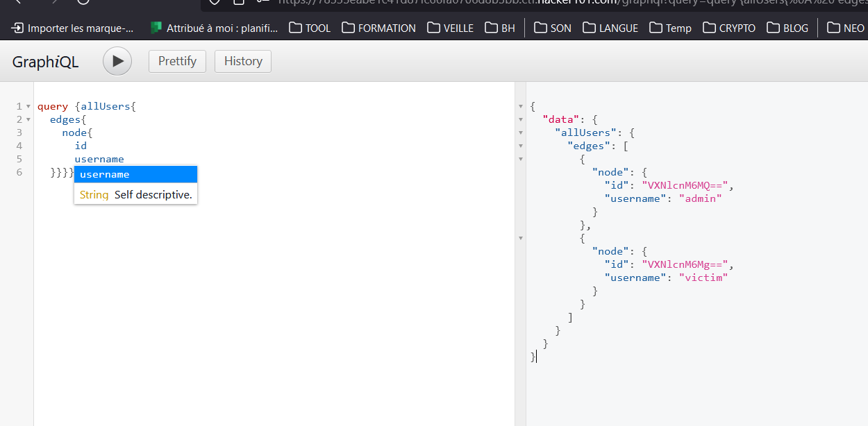Viewport: 868px width, 426px height.
Task: Open the VEILLE bookmarks folder
Action: point(450,28)
